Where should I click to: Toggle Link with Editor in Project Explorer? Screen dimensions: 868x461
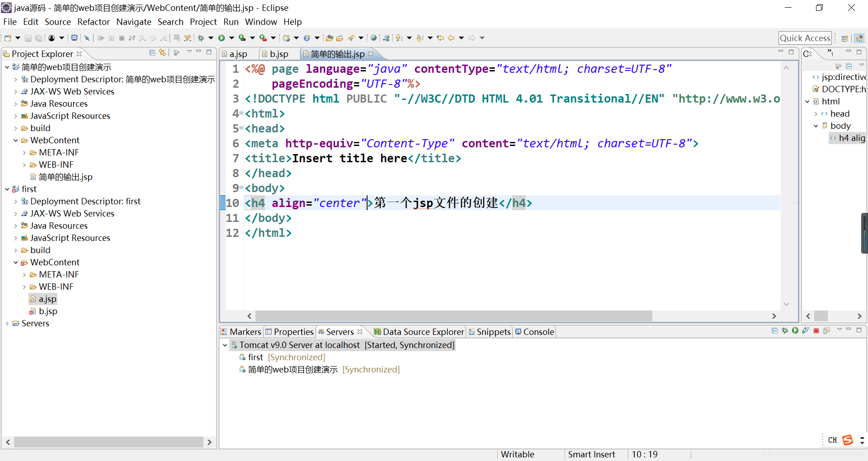point(162,53)
